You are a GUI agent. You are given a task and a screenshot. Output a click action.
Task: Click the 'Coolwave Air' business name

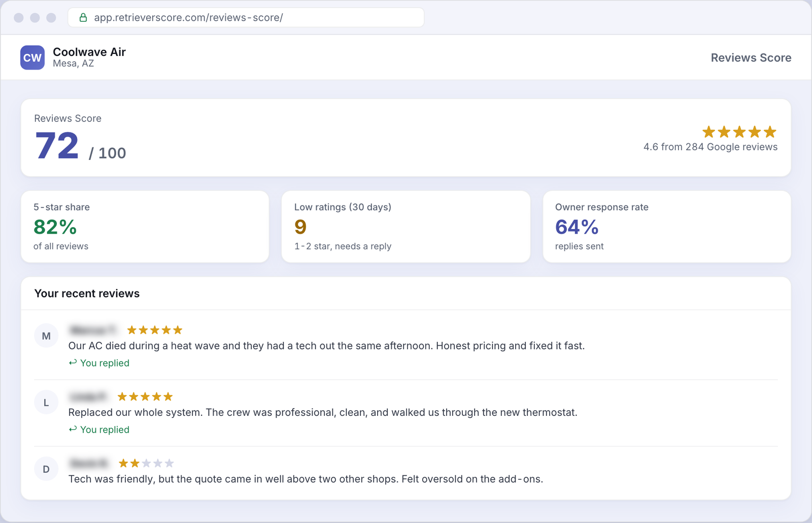pos(89,52)
